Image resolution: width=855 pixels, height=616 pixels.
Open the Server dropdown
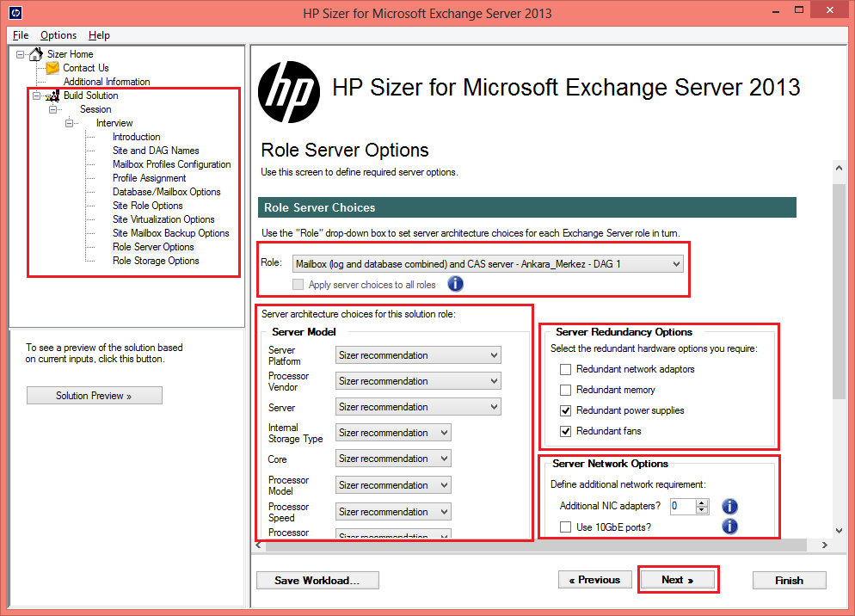point(418,407)
